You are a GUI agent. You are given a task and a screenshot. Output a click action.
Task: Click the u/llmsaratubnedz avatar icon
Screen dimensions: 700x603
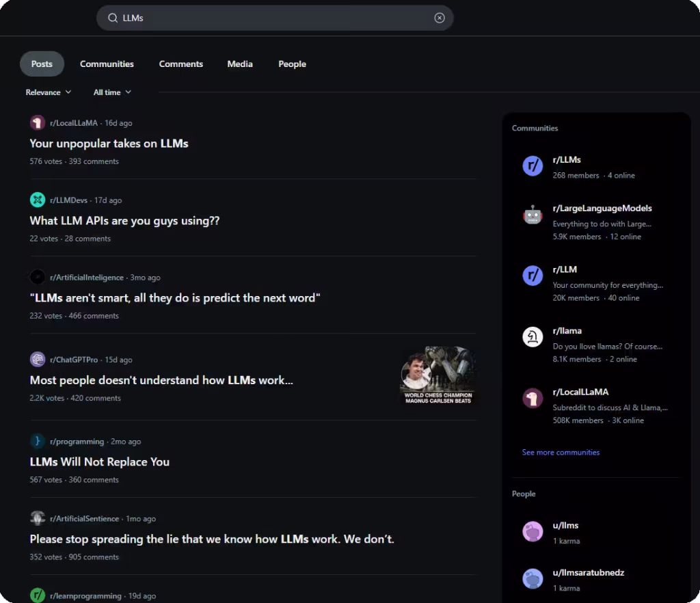pyautogui.click(x=533, y=579)
